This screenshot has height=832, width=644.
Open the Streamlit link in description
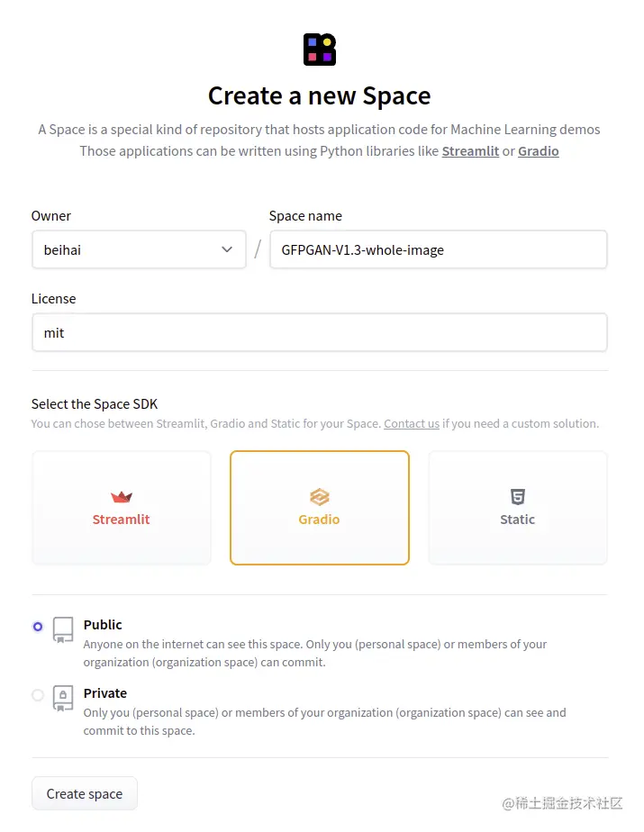click(470, 151)
